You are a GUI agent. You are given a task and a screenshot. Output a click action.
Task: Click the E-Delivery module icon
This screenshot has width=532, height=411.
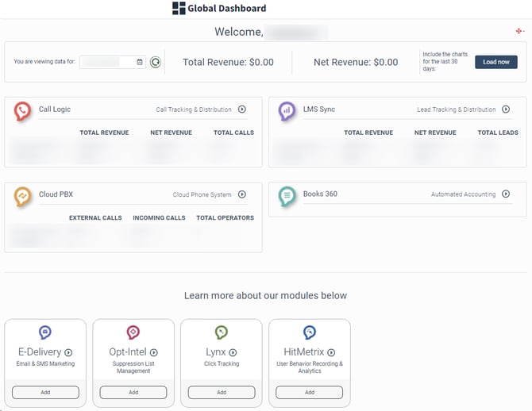(x=45, y=332)
